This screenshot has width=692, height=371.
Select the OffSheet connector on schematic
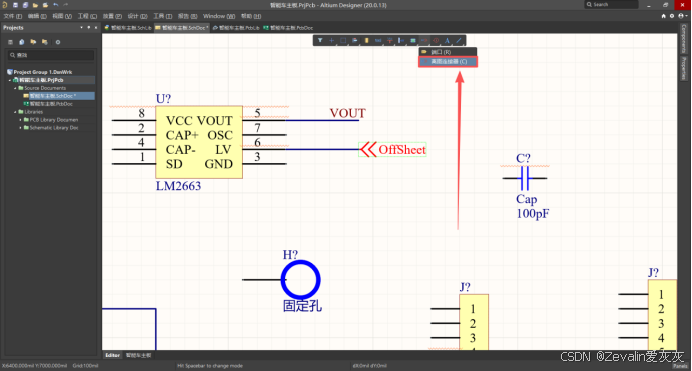coord(392,150)
